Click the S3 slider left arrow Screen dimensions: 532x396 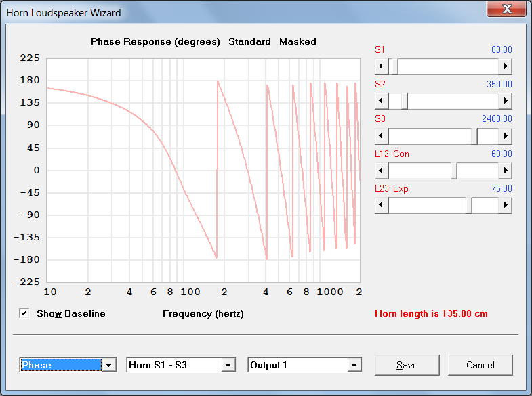pyautogui.click(x=382, y=136)
